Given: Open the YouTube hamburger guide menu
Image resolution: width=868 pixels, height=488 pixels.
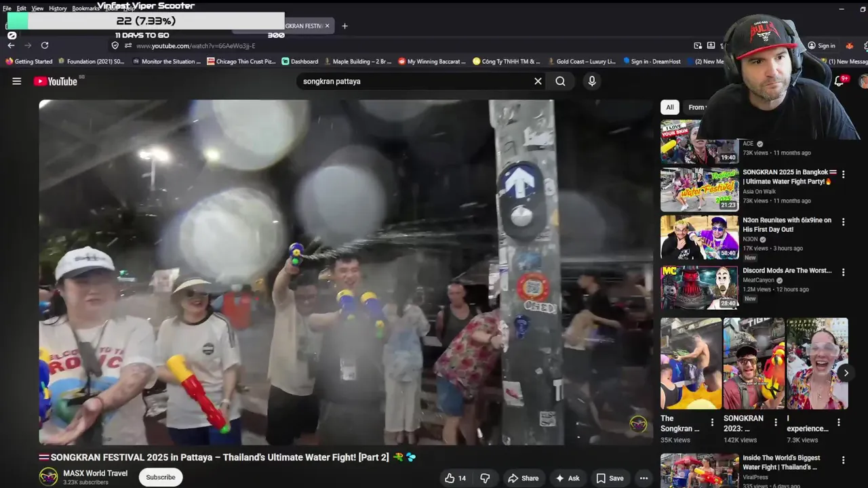Looking at the screenshot, I should [16, 81].
